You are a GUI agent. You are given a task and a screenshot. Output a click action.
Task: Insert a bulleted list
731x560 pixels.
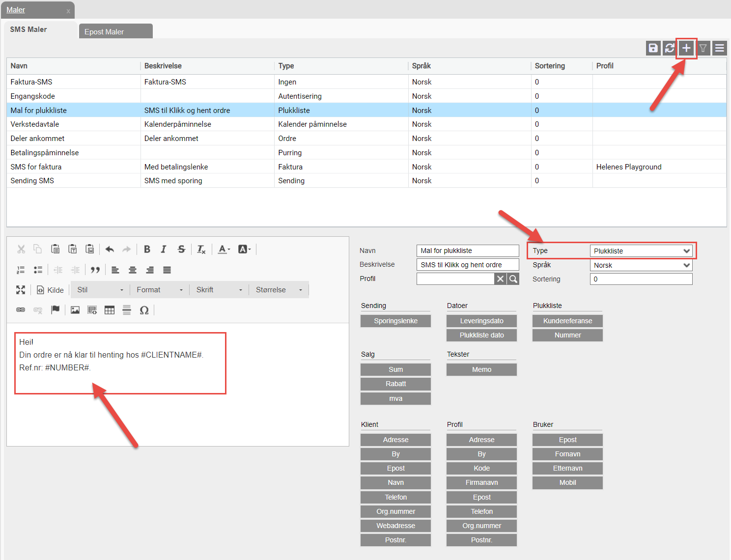pyautogui.click(x=38, y=270)
